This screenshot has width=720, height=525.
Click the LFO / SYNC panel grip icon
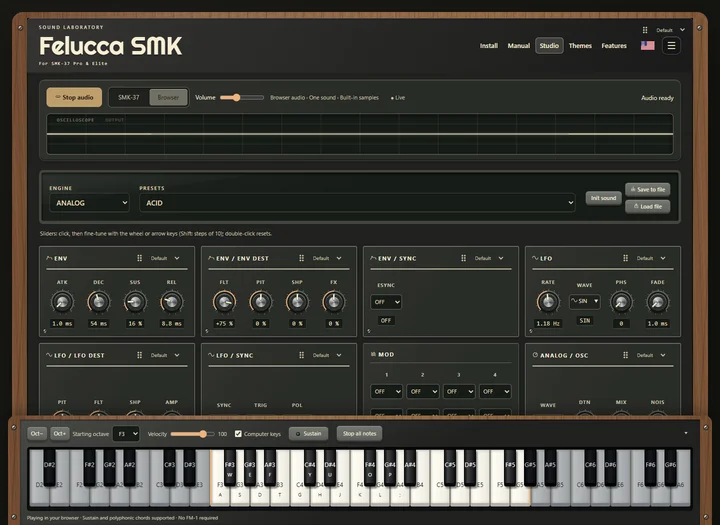click(x=302, y=355)
